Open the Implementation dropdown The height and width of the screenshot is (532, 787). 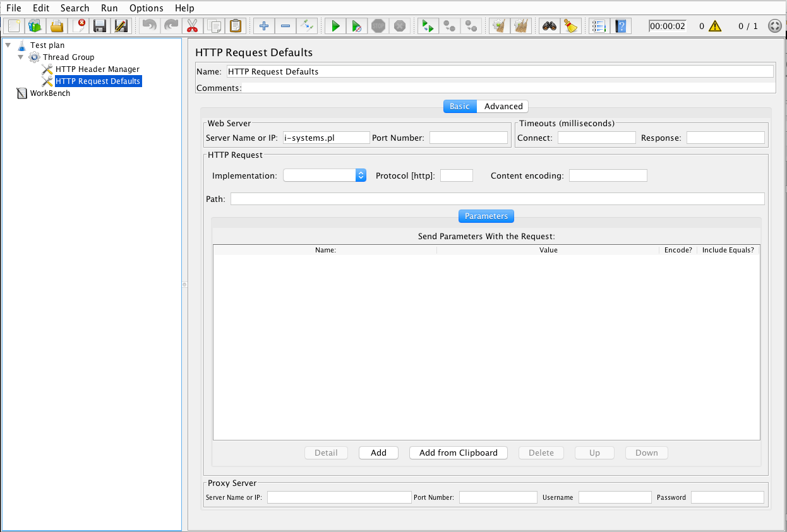325,175
